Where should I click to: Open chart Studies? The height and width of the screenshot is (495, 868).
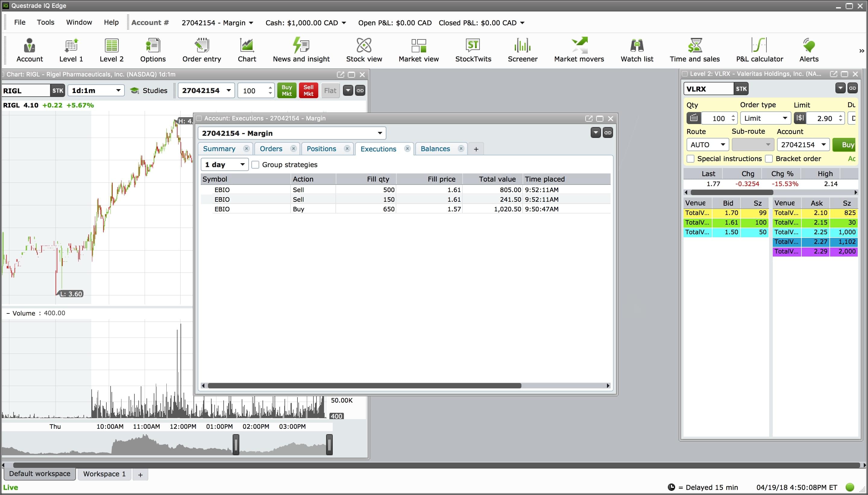(x=149, y=90)
